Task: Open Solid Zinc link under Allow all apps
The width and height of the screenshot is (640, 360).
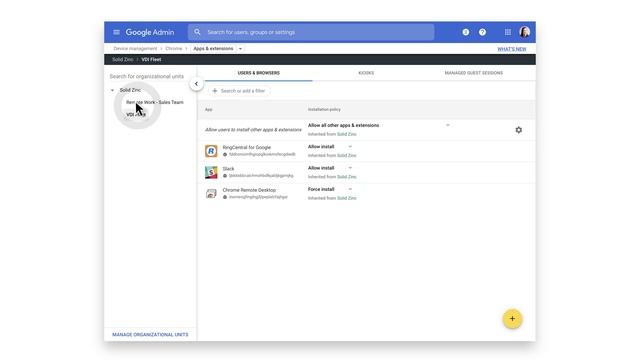Action: (347, 134)
